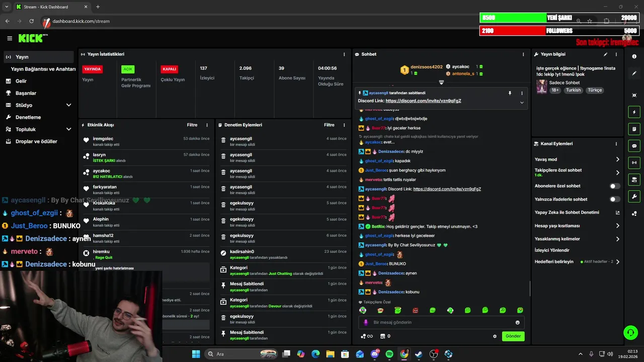Screen dimensions: 644x362
Task: Open the three-dot menu of the Yayın bilgisi panel
Action: tap(616, 54)
